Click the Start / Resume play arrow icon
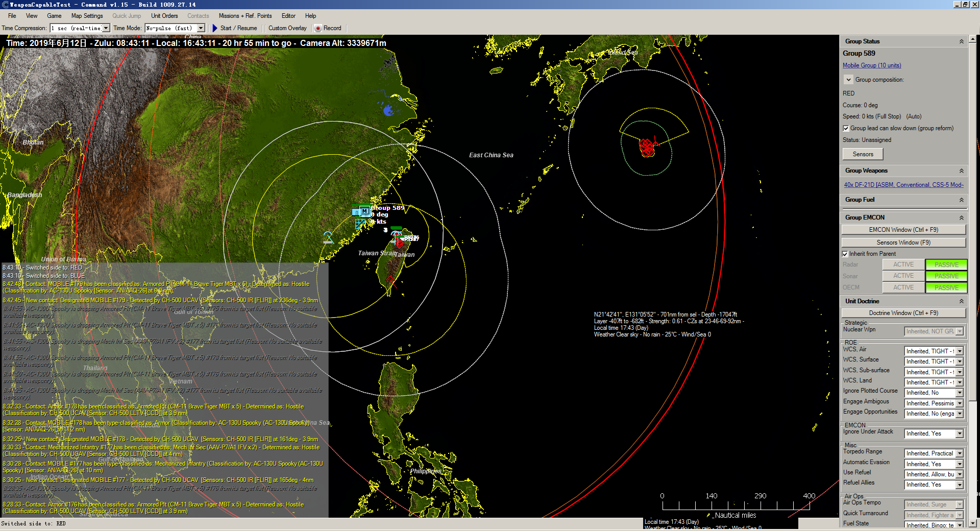This screenshot has width=980, height=531. (215, 28)
